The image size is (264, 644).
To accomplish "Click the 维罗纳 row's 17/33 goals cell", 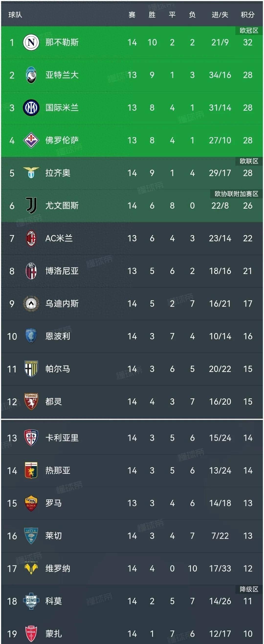I will coord(220,569).
